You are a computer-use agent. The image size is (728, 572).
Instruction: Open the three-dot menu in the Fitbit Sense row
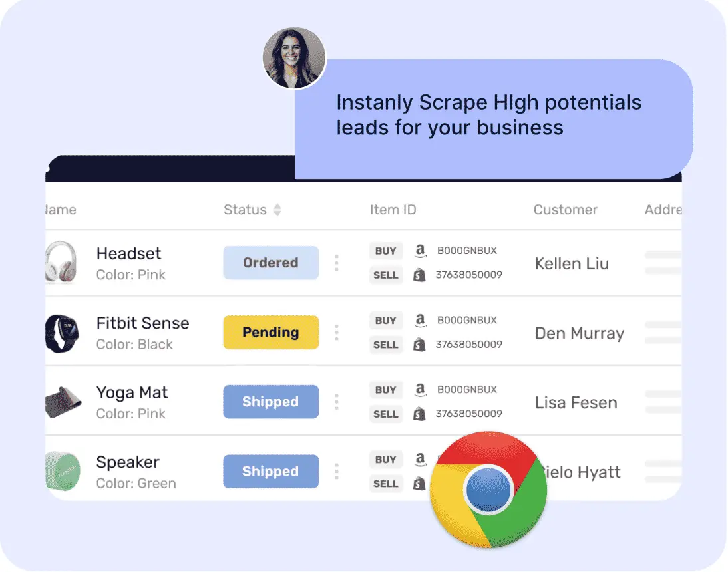[x=337, y=332]
